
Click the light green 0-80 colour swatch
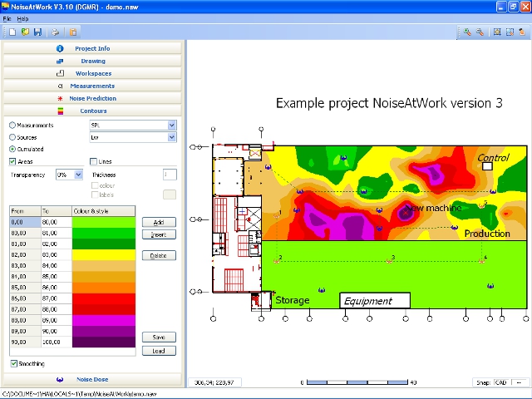click(x=103, y=222)
